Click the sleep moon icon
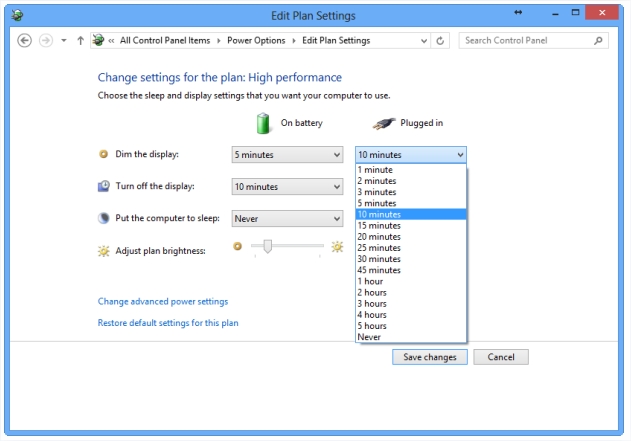The image size is (631, 441). tap(103, 218)
